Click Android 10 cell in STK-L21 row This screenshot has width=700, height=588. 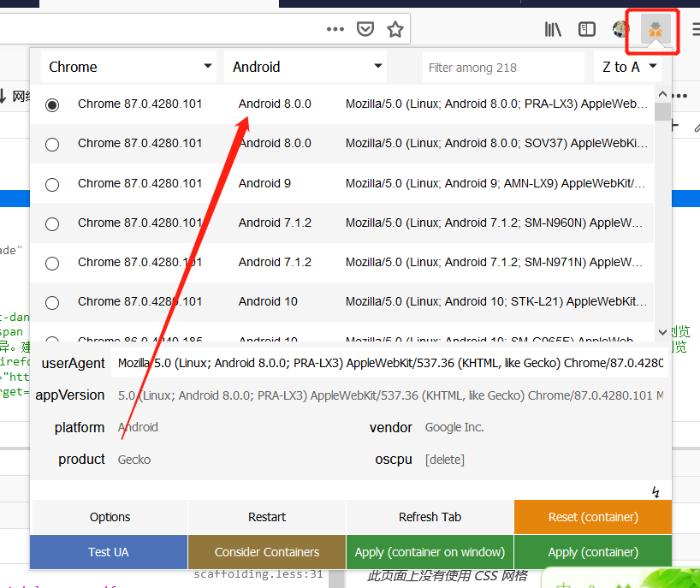tap(268, 302)
